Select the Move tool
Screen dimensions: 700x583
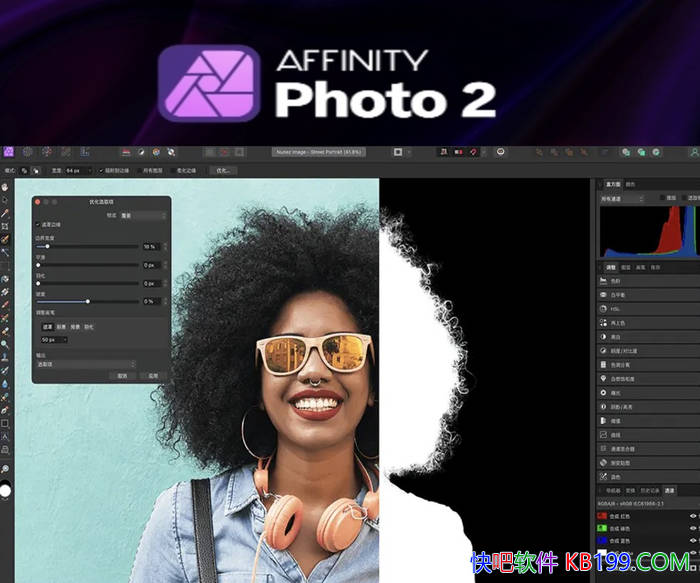5,200
